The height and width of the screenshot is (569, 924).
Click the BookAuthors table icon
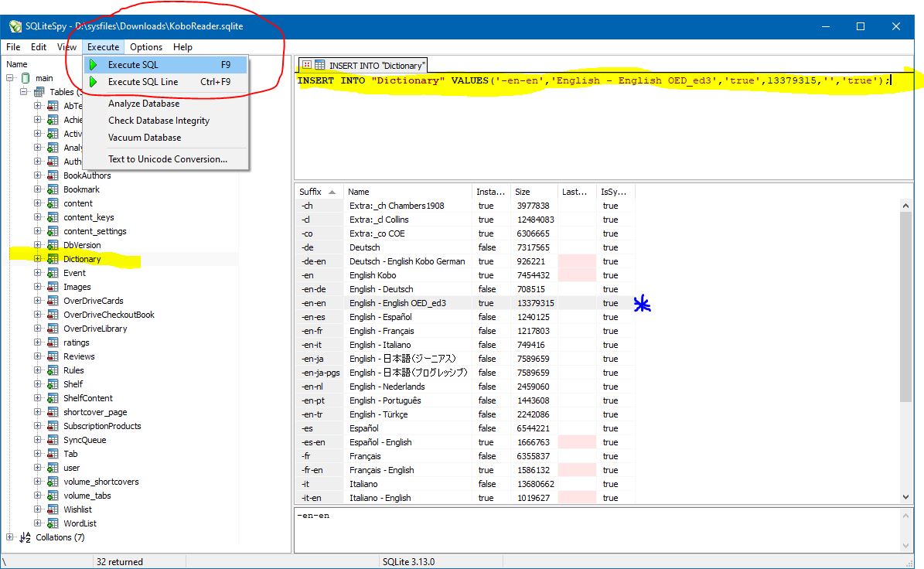click(53, 175)
